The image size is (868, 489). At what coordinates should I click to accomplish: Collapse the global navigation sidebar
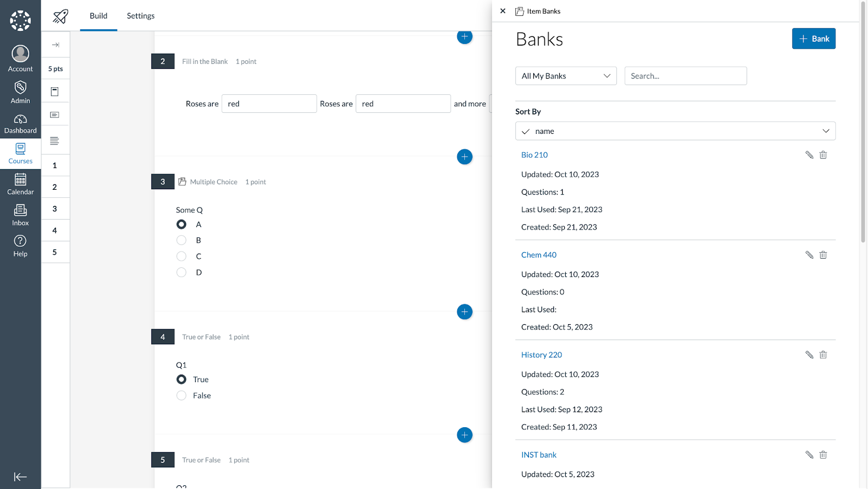tap(21, 477)
